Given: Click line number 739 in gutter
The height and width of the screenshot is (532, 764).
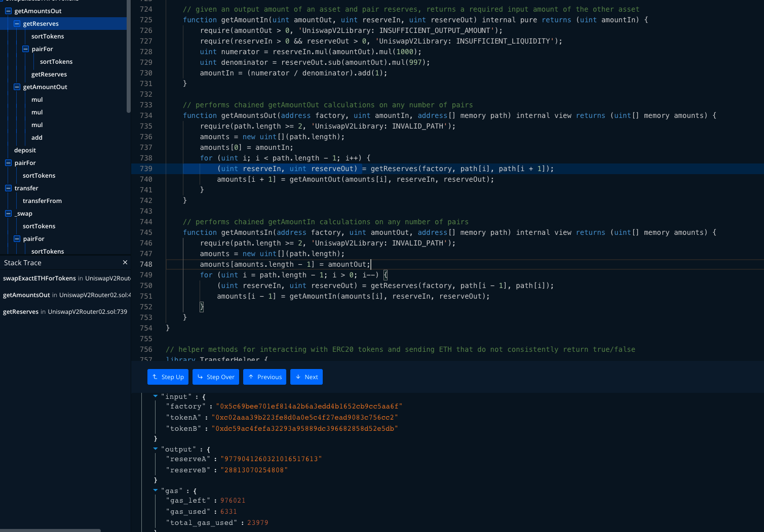Looking at the screenshot, I should tap(146, 169).
